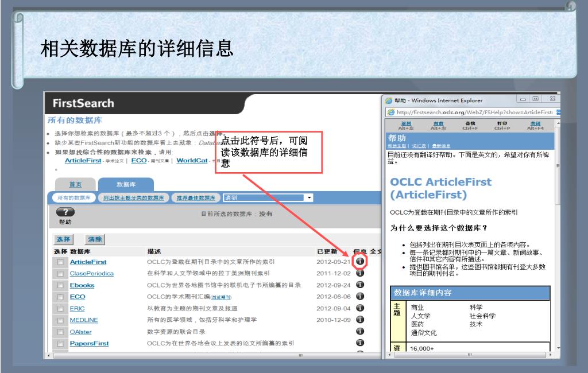Click the OCLC ArticleFirst heading in the help window
The height and width of the screenshot is (373, 588).
pyautogui.click(x=440, y=188)
